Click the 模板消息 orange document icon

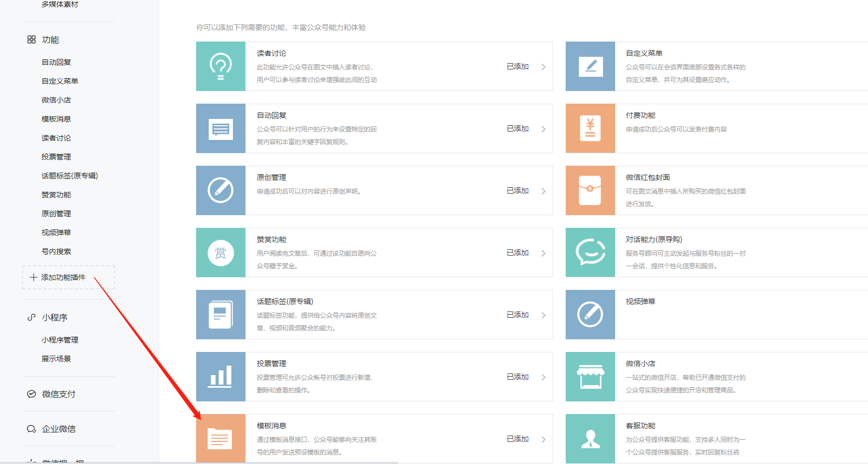coord(221,438)
